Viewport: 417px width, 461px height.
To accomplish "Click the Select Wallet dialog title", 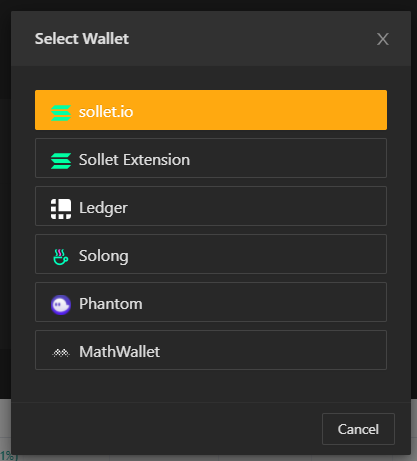I will [82, 39].
